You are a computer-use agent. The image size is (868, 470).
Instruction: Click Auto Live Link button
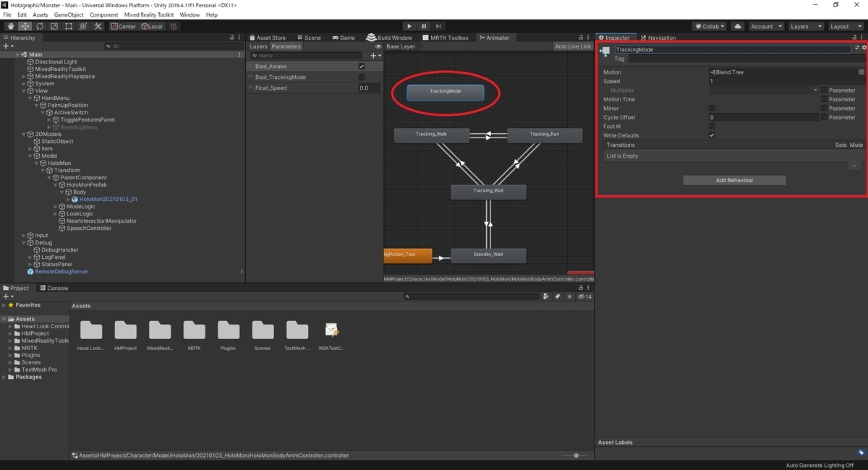[x=573, y=46]
